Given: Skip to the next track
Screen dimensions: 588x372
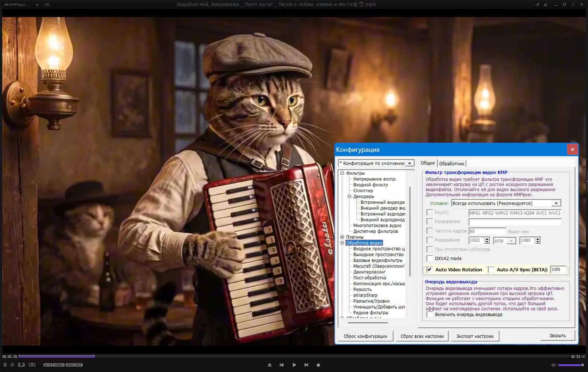Looking at the screenshot, I should pos(306,365).
